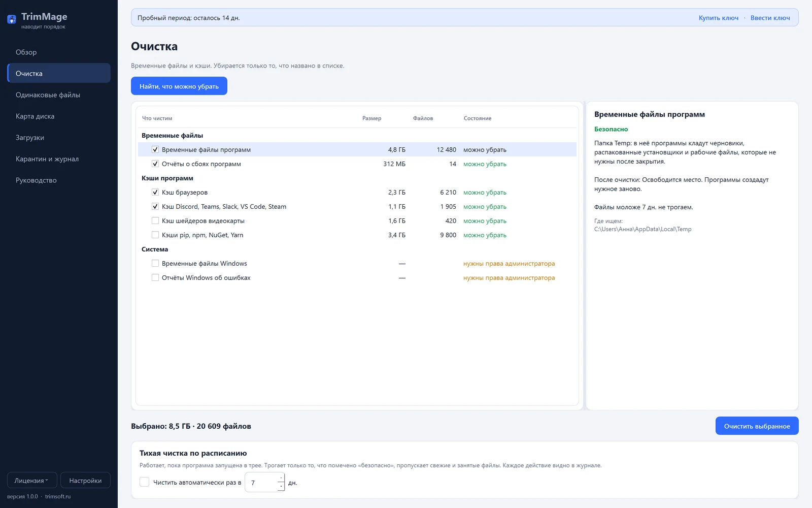Check 'Кэши pip, npm, NuGet, Yarn' box
Viewport: 812px width, 508px height.
pos(155,235)
